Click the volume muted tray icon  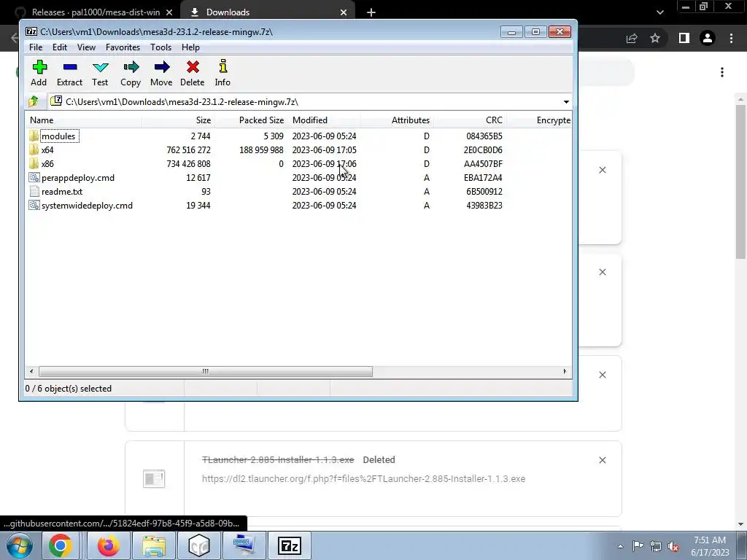(673, 546)
